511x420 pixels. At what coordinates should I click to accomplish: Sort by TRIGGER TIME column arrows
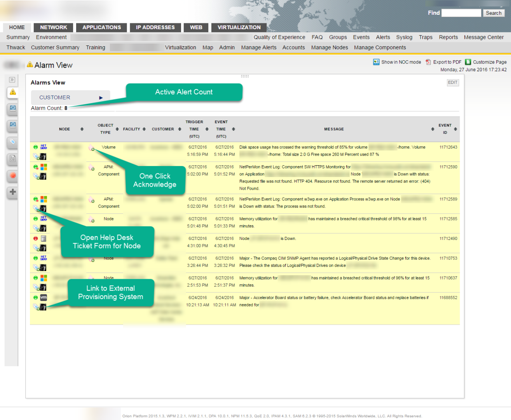[x=207, y=129]
